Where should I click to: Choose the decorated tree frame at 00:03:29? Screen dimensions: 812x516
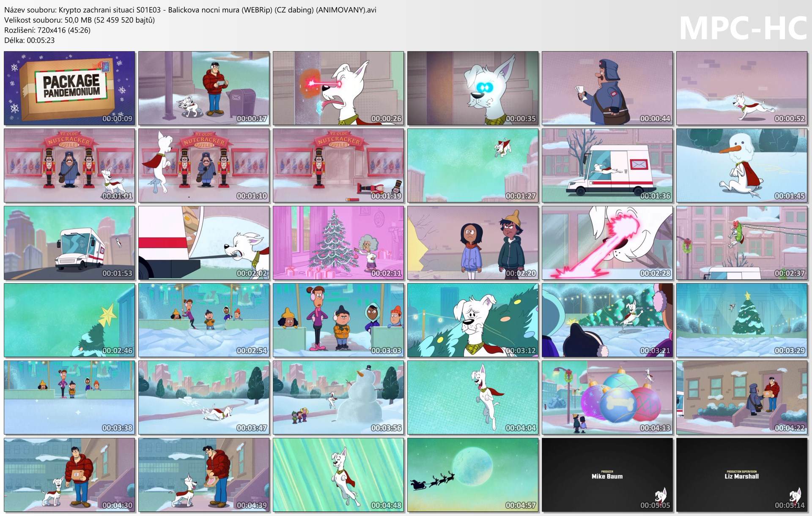742,320
